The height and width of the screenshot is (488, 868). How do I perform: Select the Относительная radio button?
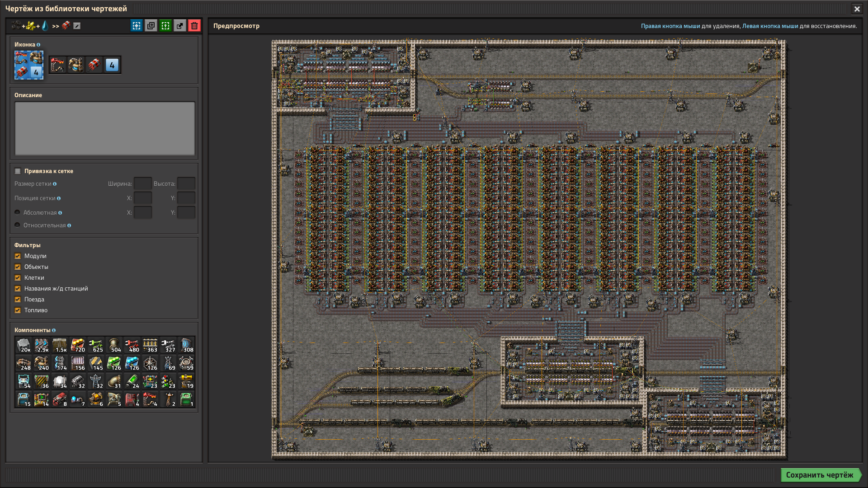click(17, 225)
